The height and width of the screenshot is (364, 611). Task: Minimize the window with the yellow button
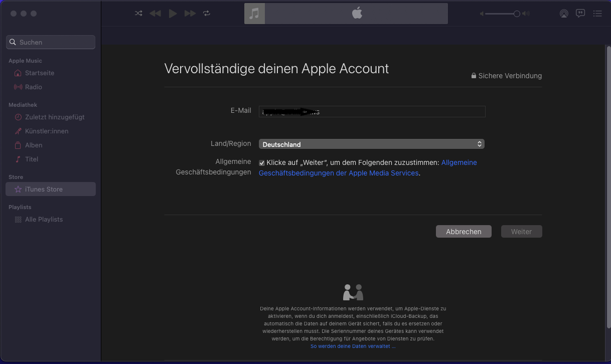tap(24, 14)
